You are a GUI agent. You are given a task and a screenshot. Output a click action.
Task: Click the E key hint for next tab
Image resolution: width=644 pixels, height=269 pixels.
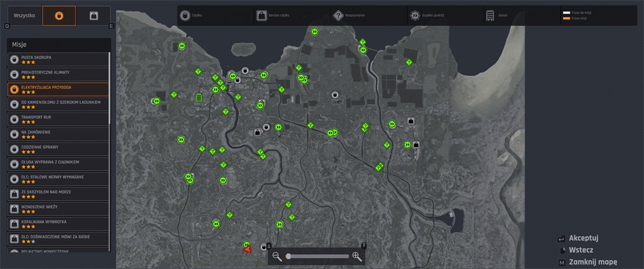[x=111, y=26]
